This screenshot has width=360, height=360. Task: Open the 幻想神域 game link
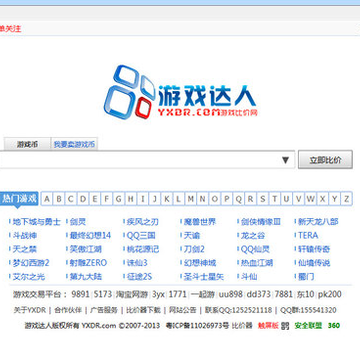click(x=200, y=263)
